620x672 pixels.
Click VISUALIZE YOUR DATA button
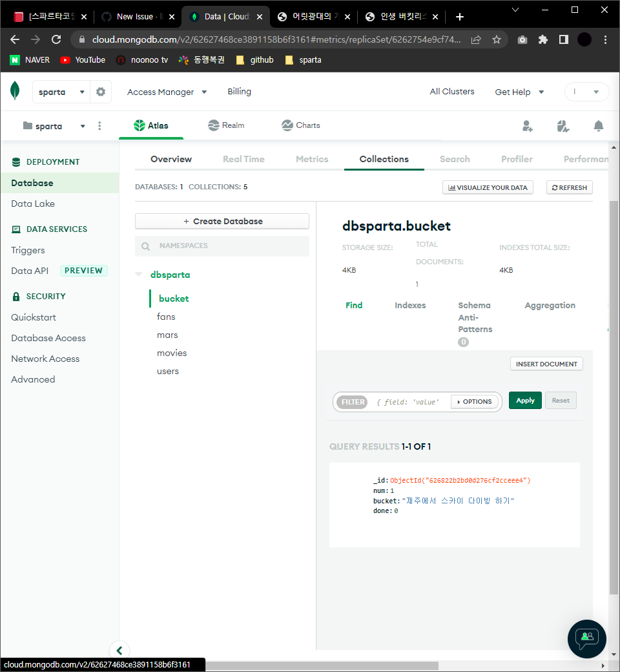[x=488, y=187]
